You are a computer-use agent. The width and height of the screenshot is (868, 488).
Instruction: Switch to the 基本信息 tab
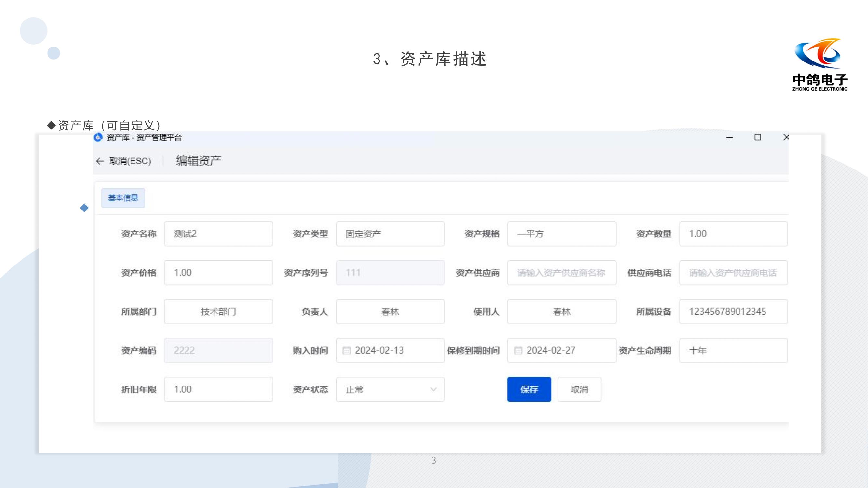[x=123, y=198]
